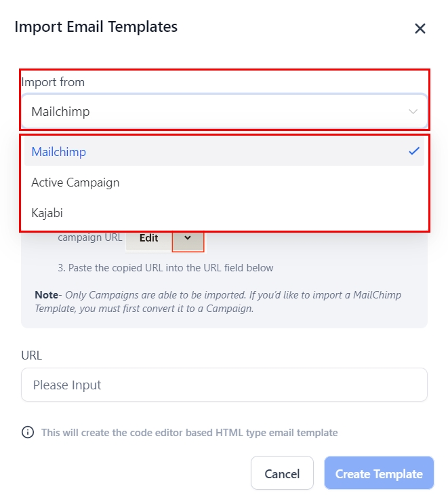448x504 pixels.
Task: Click the Import Email Templates heading
Action: pos(96,27)
